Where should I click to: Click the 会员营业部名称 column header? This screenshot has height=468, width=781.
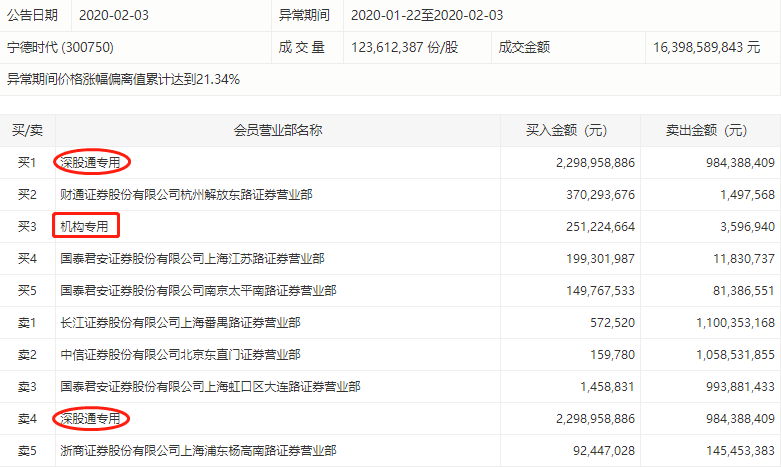278,130
